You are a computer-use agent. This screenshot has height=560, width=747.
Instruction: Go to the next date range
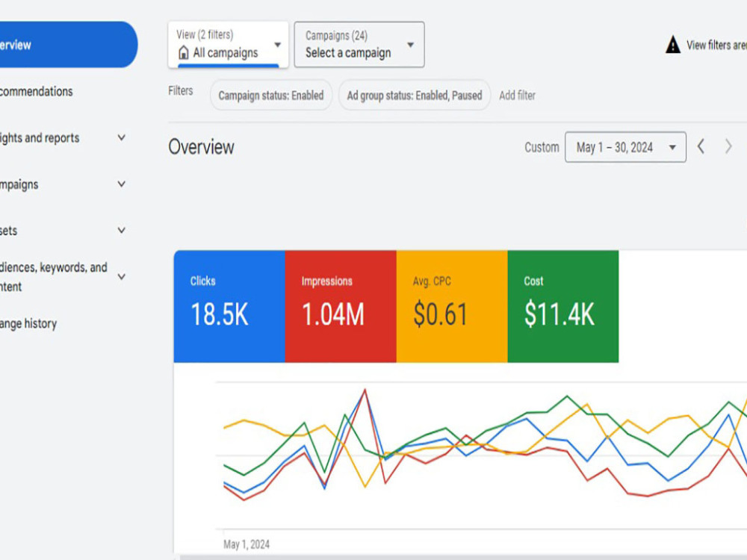tap(728, 146)
